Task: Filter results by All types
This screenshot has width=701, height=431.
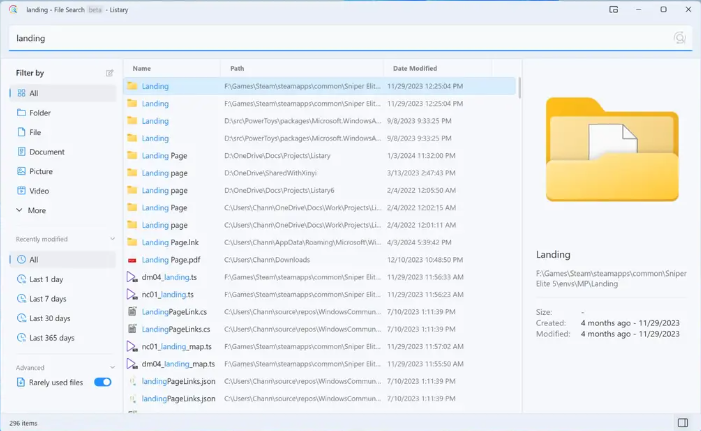Action: [63, 93]
